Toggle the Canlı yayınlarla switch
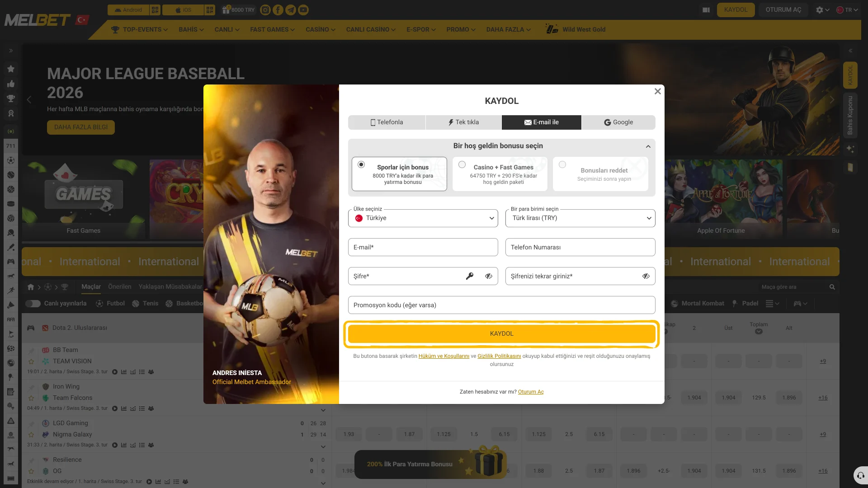 click(x=33, y=304)
